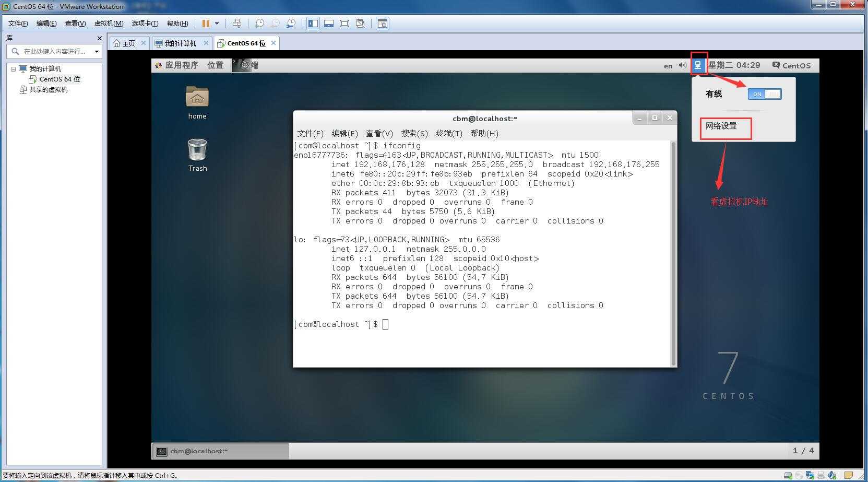Open the 选项卡(T) menu
This screenshot has height=482, width=868.
click(145, 23)
